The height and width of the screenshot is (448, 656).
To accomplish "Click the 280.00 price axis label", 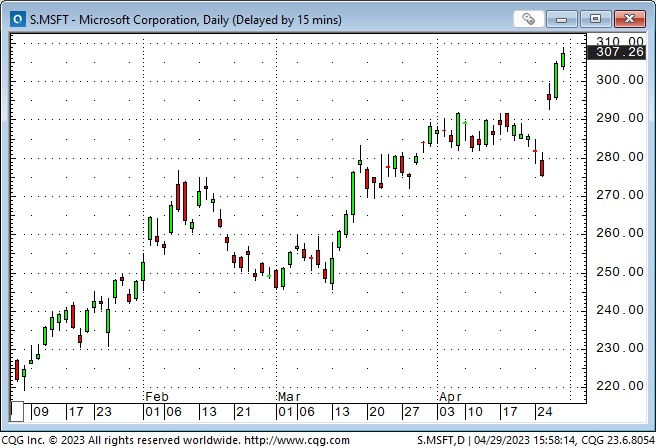I will tap(620, 157).
